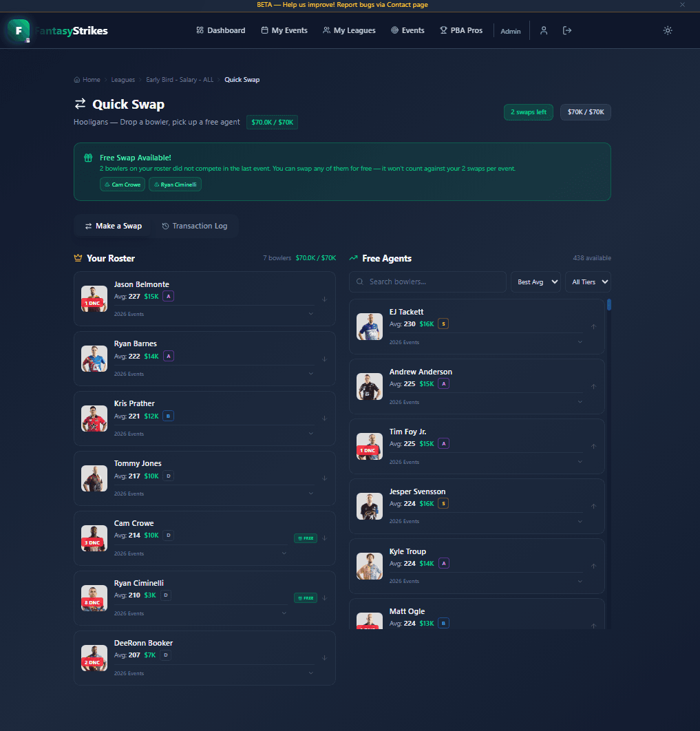Click the Ryan Ciminelli free-swap chip

176,184
